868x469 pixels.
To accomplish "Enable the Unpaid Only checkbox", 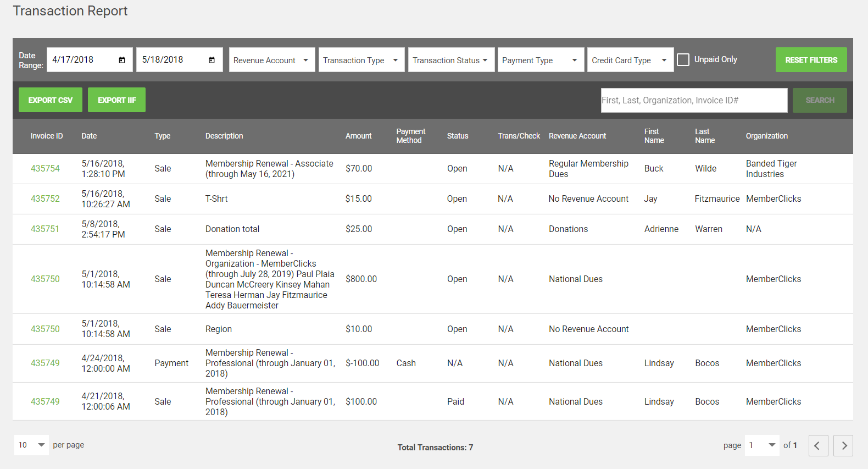I will (x=683, y=59).
